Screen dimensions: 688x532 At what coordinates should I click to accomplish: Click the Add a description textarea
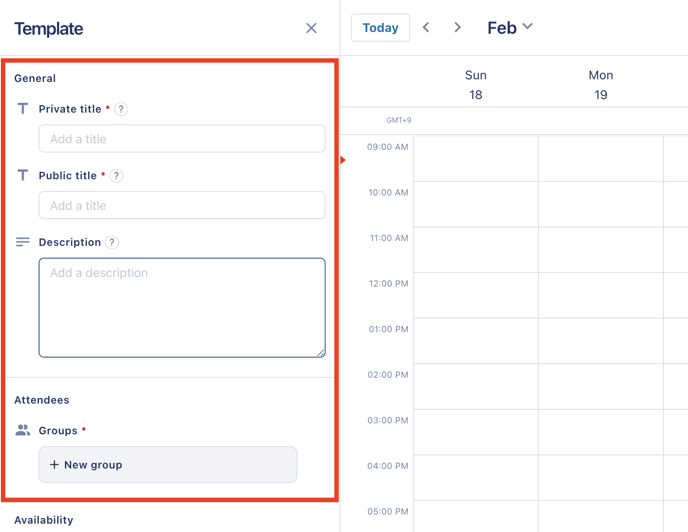(182, 308)
